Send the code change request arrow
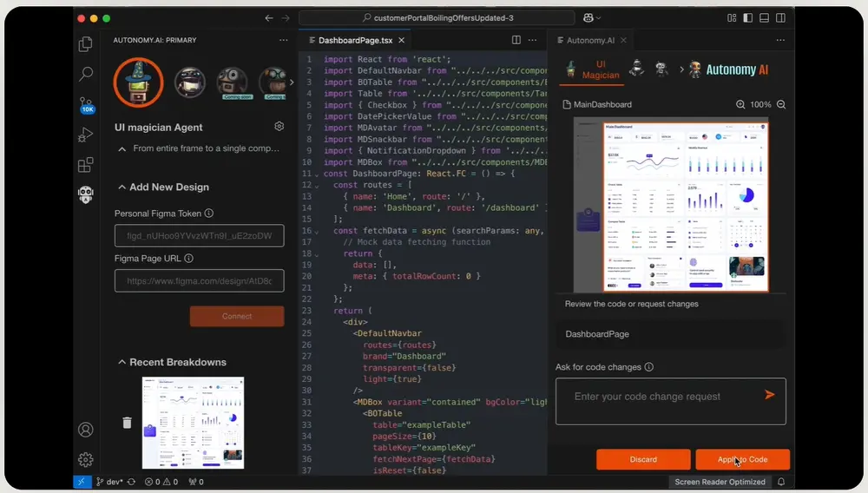The width and height of the screenshot is (868, 493). point(769,395)
